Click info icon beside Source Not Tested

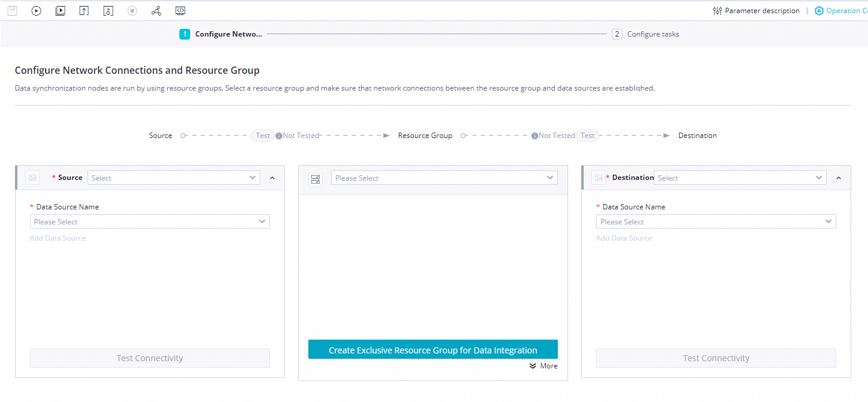tap(279, 136)
